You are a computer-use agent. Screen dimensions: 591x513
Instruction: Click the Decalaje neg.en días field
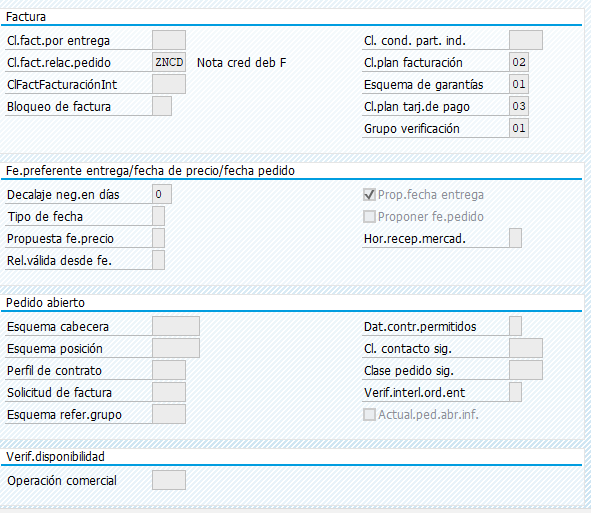pyautogui.click(x=162, y=194)
